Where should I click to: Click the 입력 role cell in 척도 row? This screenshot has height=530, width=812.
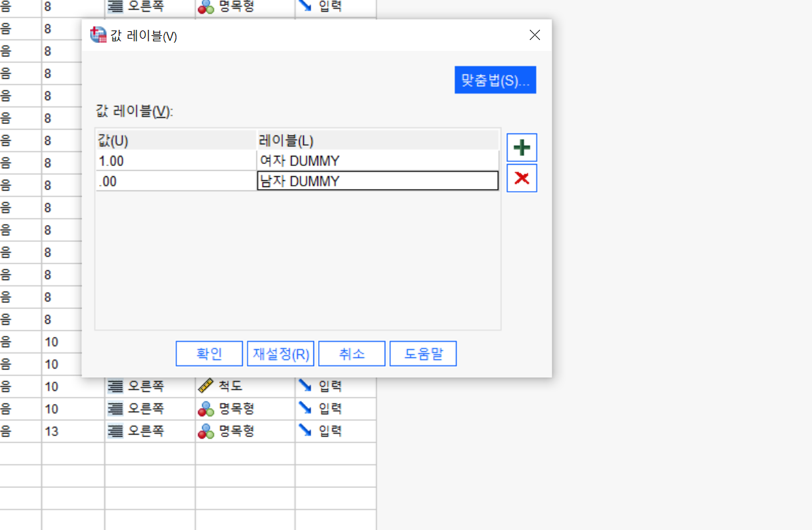point(336,386)
